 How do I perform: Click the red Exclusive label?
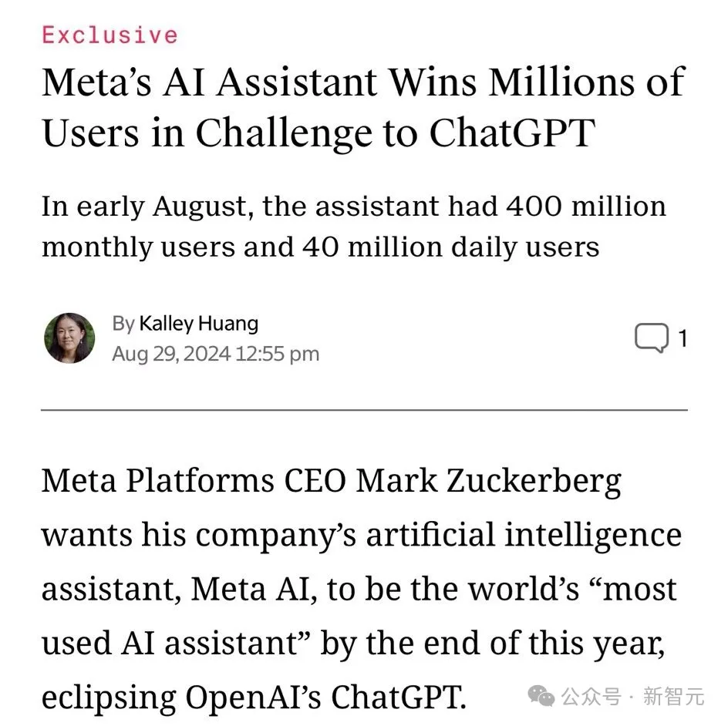[110, 35]
